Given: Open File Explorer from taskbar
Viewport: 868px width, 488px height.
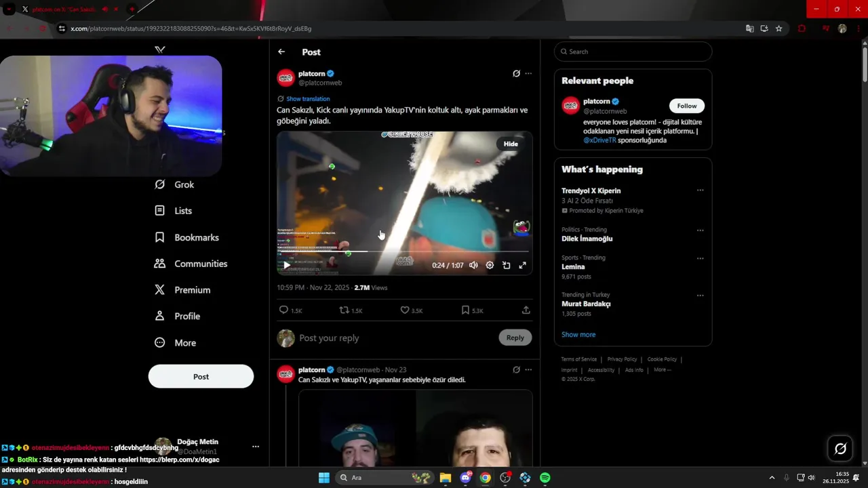Looking at the screenshot, I should pos(446,478).
